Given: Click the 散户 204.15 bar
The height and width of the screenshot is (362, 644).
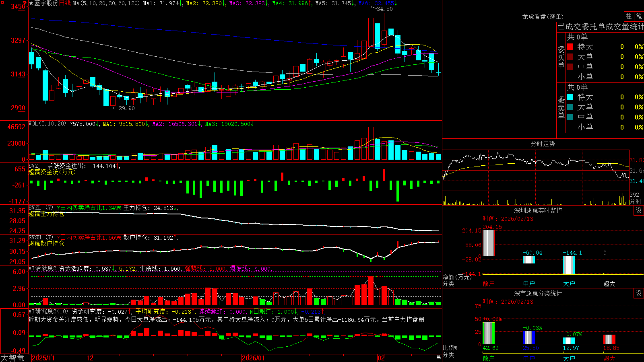Looking at the screenshot, I should tap(488, 243).
